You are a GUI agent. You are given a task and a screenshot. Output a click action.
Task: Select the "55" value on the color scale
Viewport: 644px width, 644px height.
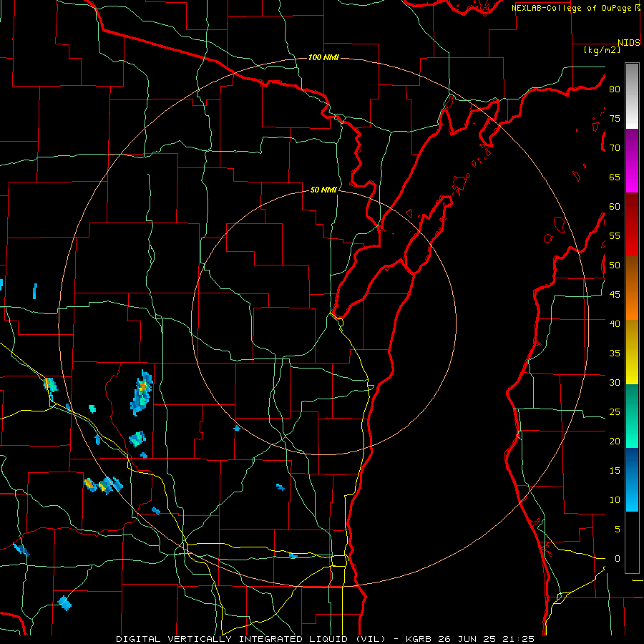click(615, 235)
